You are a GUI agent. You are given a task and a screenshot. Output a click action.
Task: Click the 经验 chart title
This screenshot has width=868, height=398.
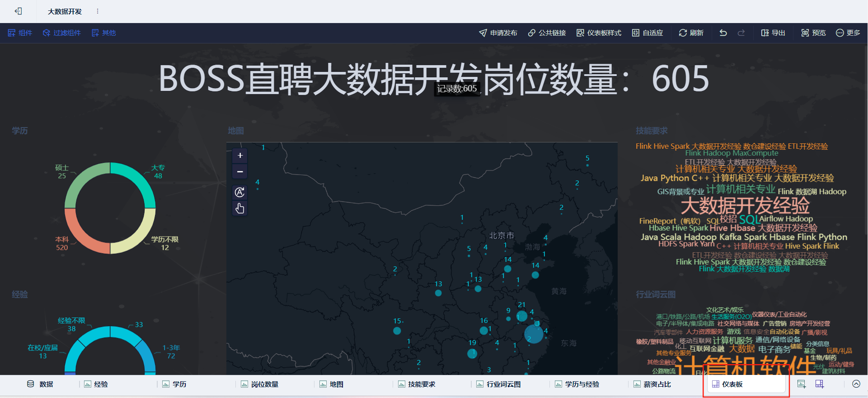20,294
